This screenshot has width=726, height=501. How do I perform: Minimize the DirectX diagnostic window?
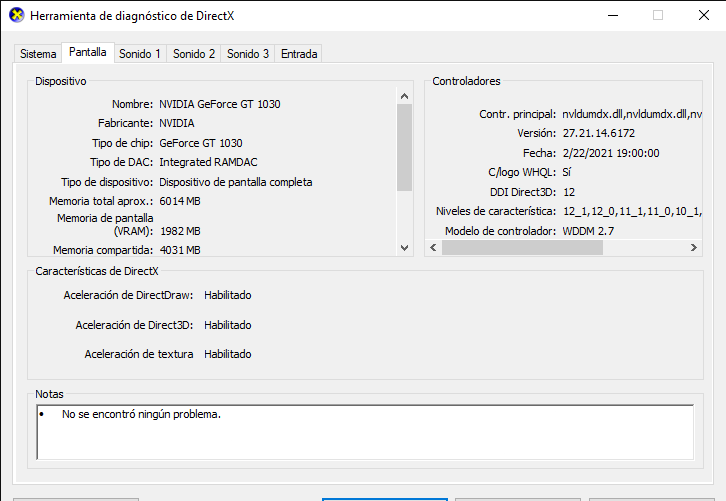[613, 15]
